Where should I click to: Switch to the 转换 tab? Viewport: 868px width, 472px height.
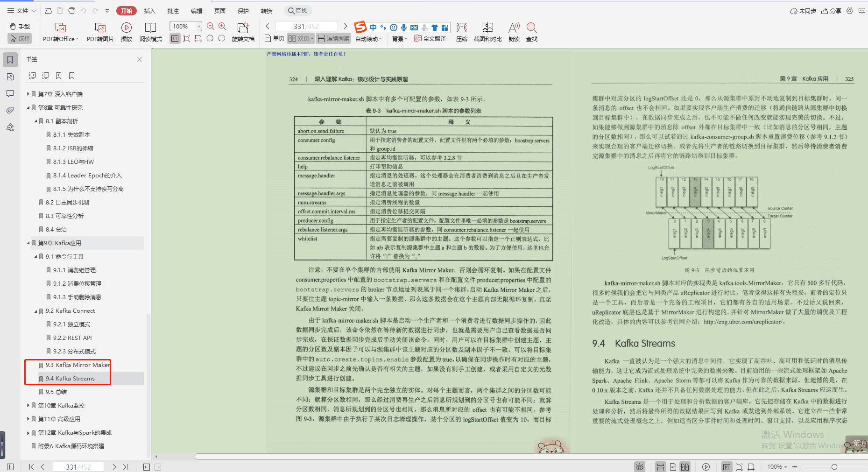tap(267, 11)
